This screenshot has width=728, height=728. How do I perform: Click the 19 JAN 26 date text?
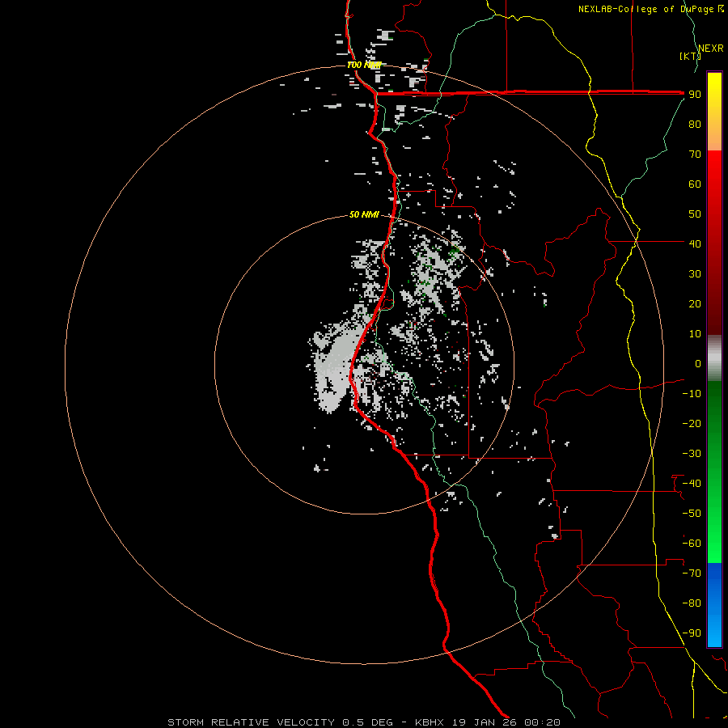click(485, 722)
